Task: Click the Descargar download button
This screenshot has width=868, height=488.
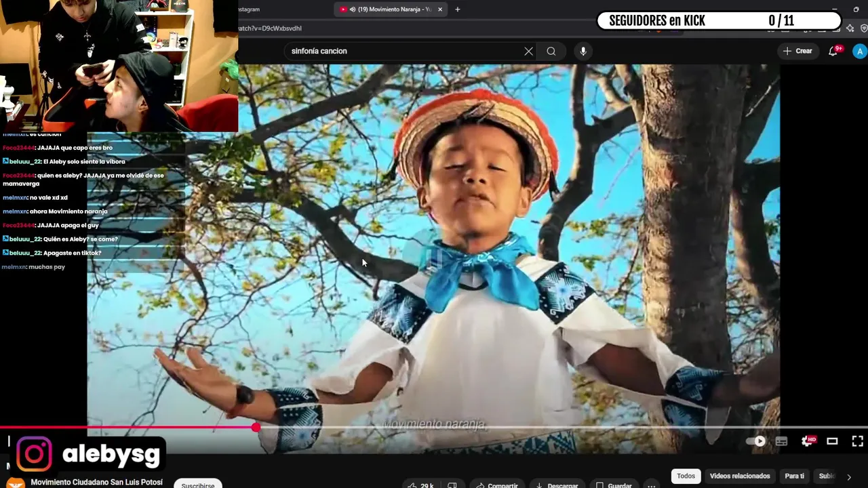Action: pos(556,485)
